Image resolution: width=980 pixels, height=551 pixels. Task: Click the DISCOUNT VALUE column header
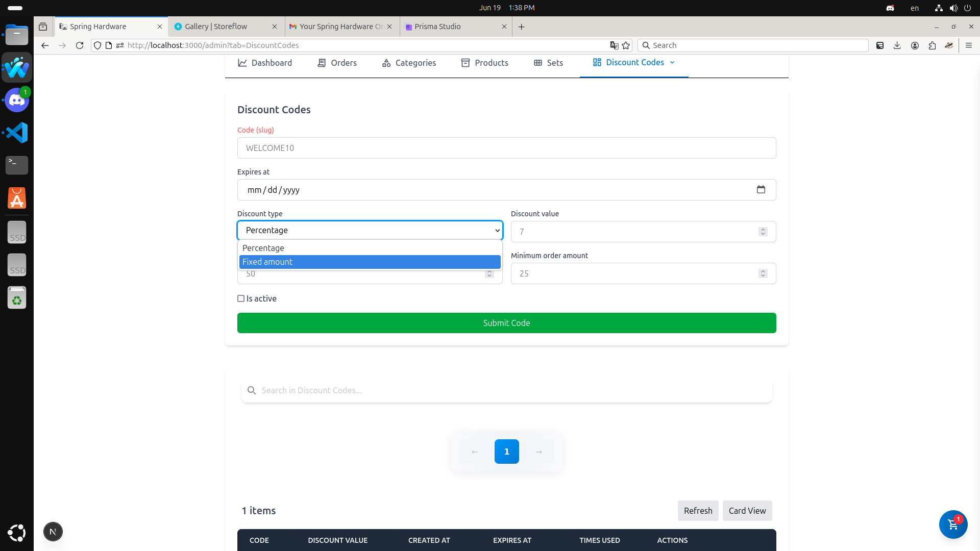click(x=337, y=540)
